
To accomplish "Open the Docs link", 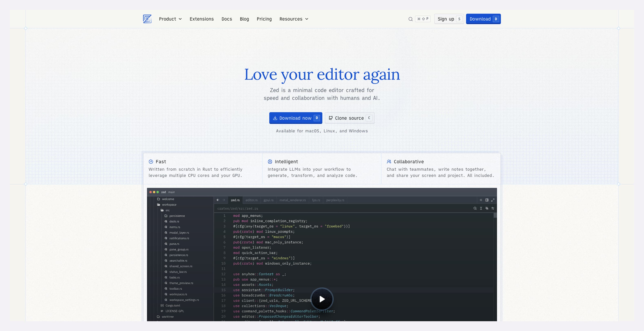I will (x=227, y=19).
